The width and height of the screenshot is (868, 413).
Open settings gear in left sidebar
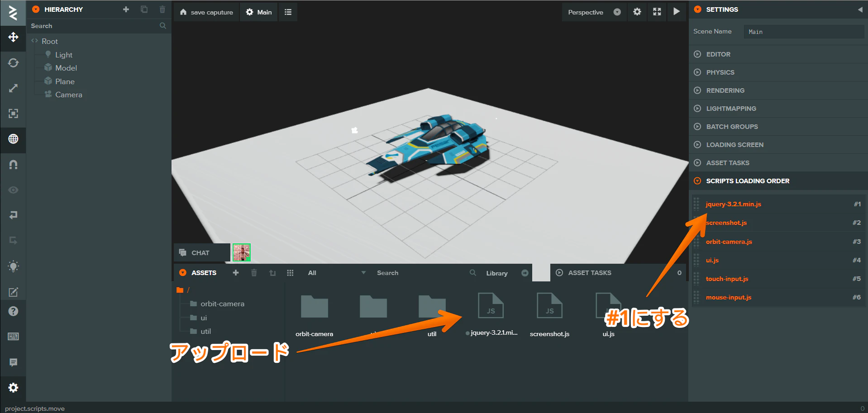pyautogui.click(x=13, y=388)
